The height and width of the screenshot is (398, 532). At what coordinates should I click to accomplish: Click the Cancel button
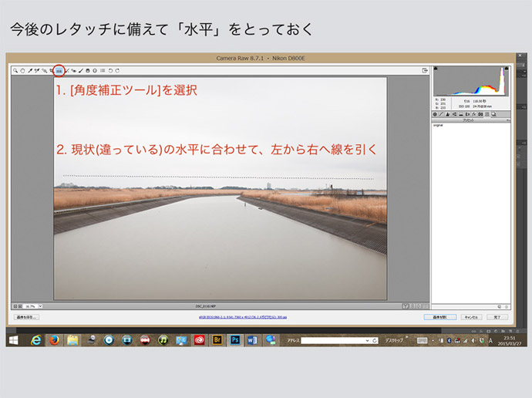click(471, 317)
